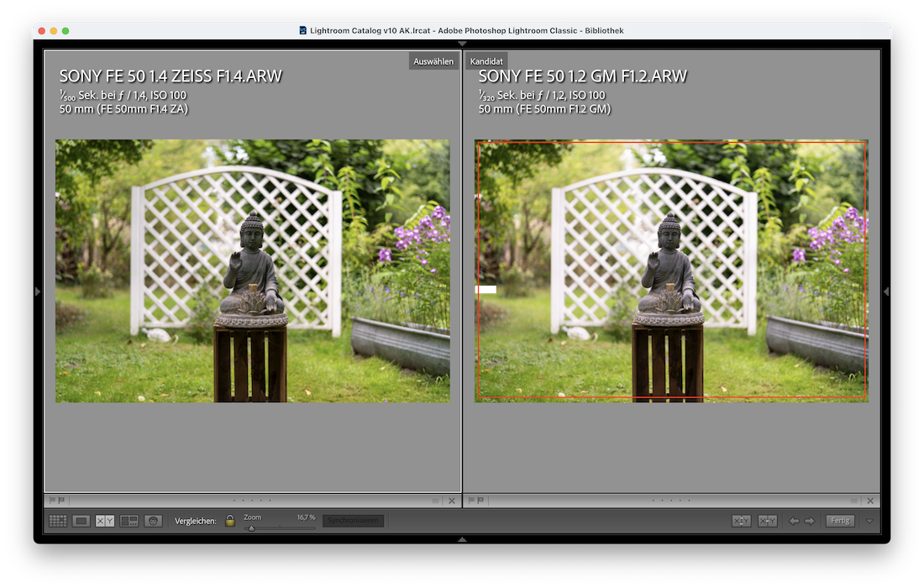Switch to Grid view

[x=57, y=520]
